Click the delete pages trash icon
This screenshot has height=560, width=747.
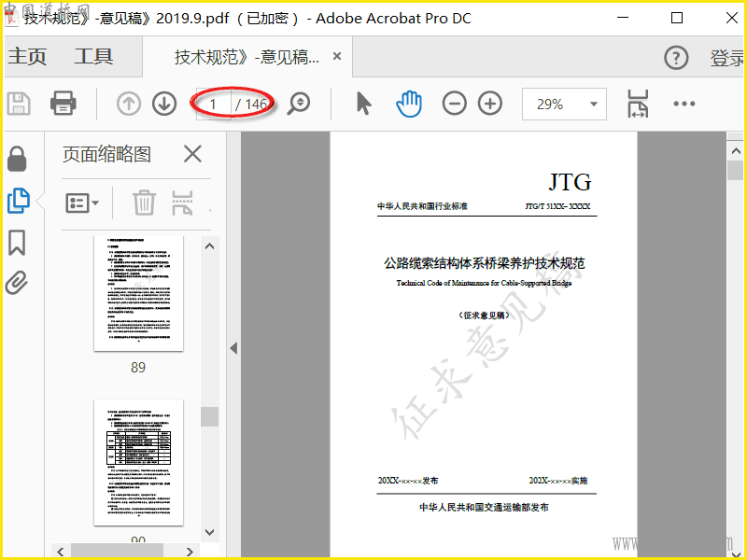(x=144, y=203)
